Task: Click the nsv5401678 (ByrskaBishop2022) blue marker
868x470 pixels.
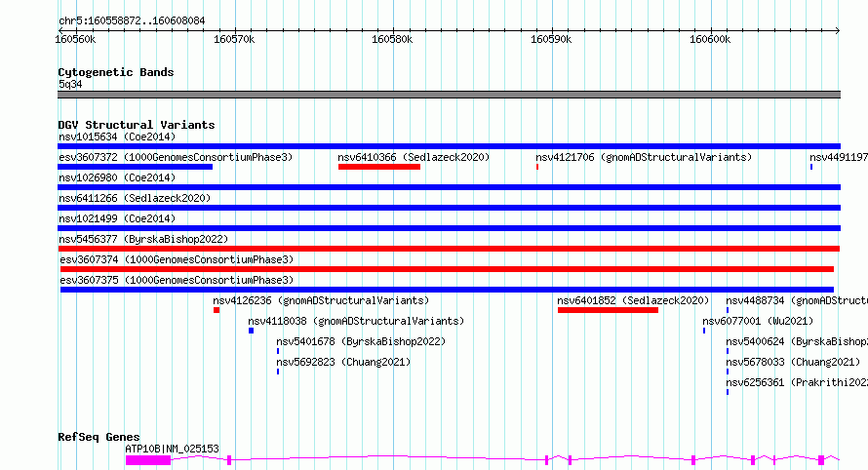Action: click(x=278, y=351)
